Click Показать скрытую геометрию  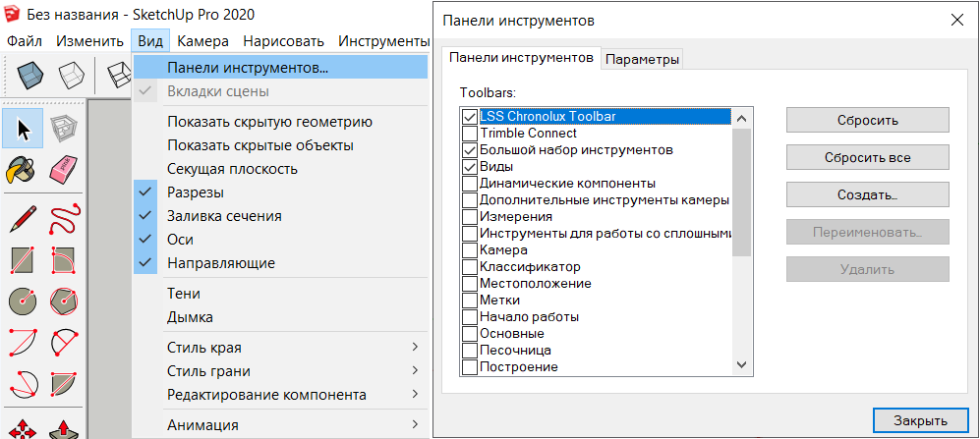point(280,122)
